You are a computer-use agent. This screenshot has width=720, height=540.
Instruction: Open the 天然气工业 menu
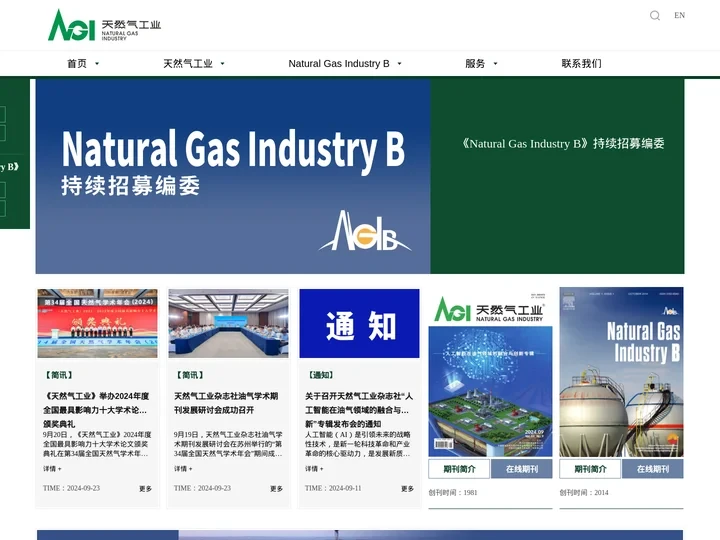tap(188, 63)
